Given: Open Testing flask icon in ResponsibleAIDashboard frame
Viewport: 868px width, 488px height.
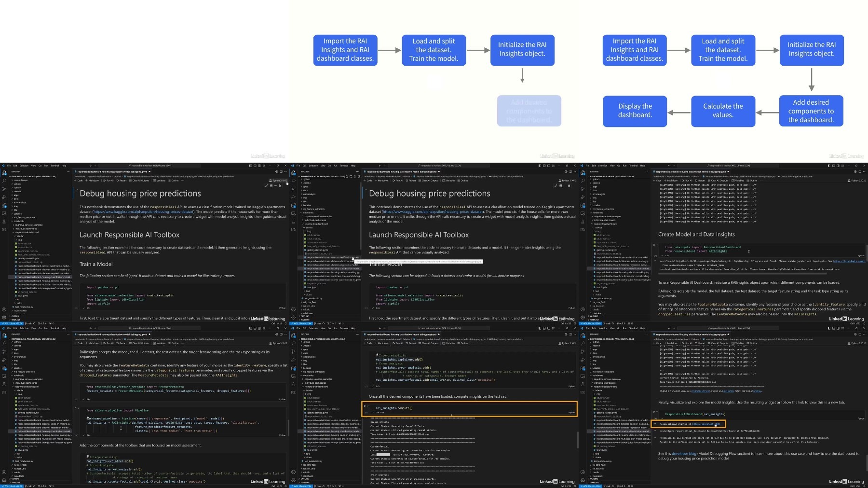Looking at the screenshot, I should [x=583, y=384].
